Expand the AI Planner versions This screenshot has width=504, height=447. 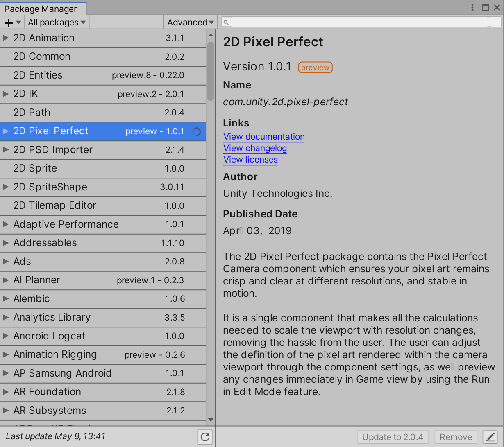click(x=6, y=280)
